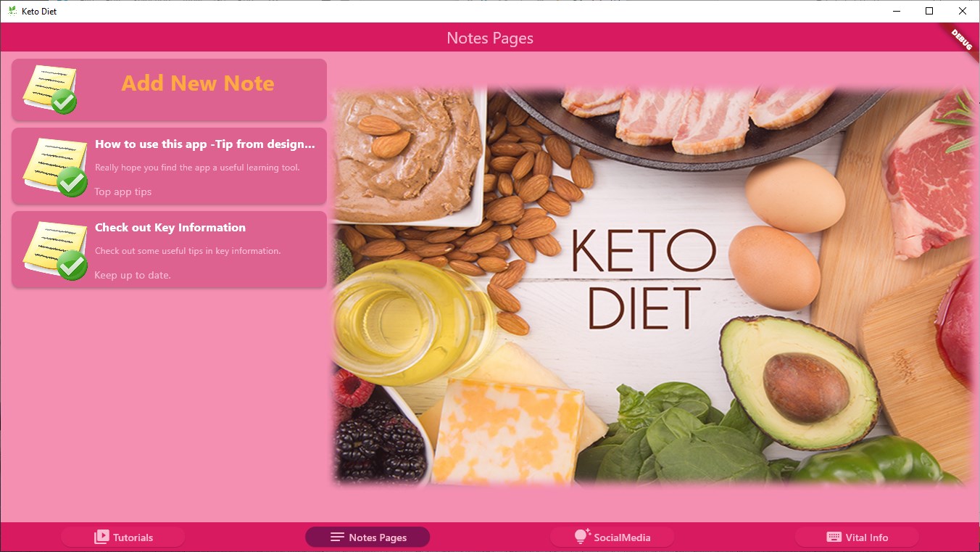The image size is (980, 552).
Task: Go to the Vital Info tab
Action: click(857, 537)
